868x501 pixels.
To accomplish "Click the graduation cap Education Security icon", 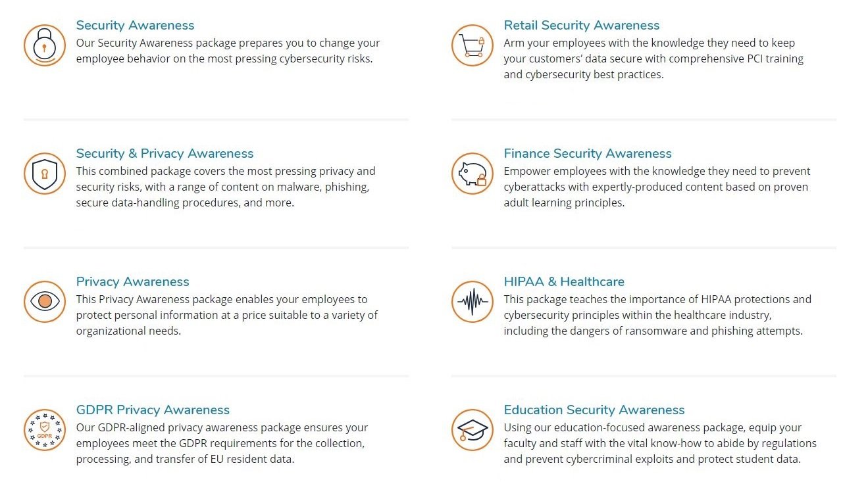I will 472,430.
